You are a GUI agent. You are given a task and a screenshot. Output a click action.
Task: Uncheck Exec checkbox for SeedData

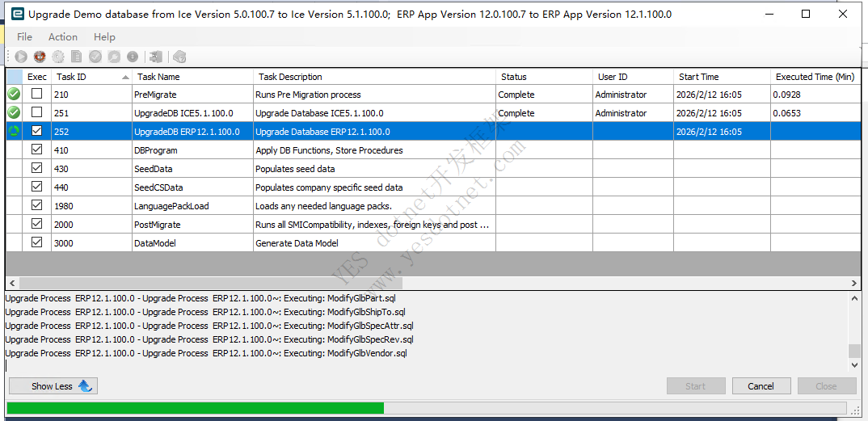pyautogui.click(x=36, y=168)
